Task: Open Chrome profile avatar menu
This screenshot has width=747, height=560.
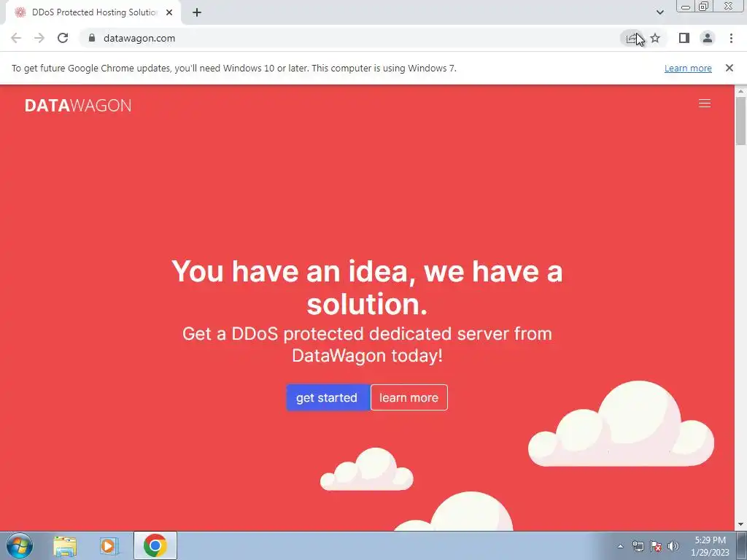Action: click(708, 38)
